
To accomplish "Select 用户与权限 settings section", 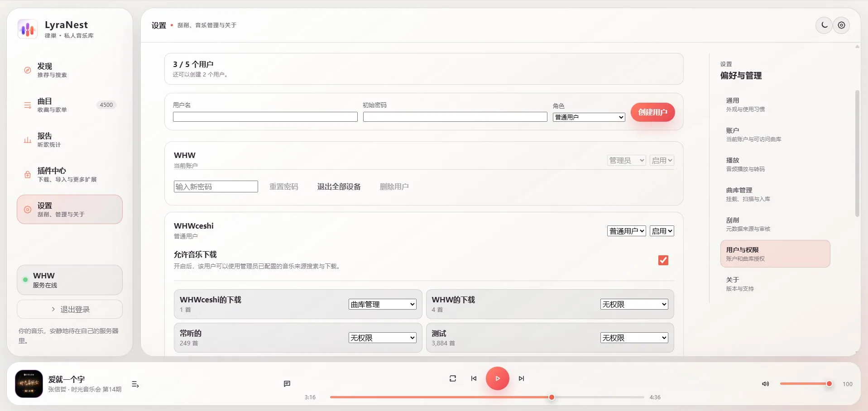I will coord(775,254).
